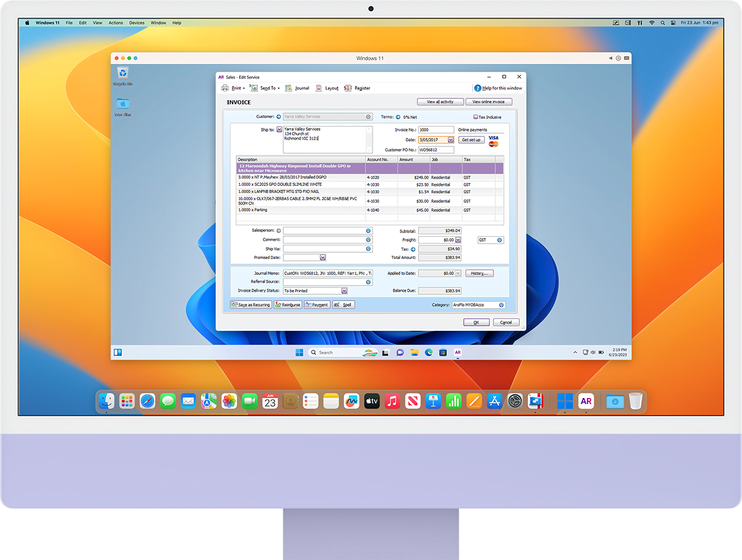
Task: Confirm the invoice with OK
Action: 477,322
